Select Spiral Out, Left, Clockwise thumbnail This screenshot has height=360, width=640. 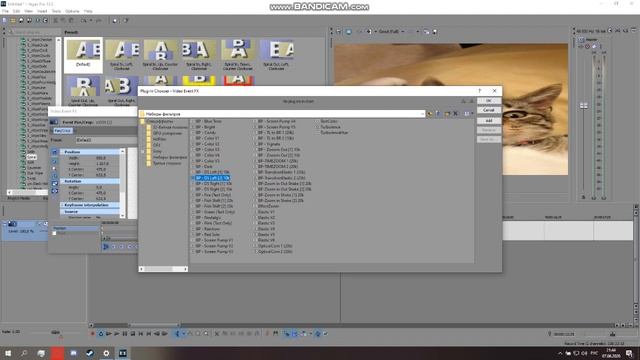click(276, 54)
